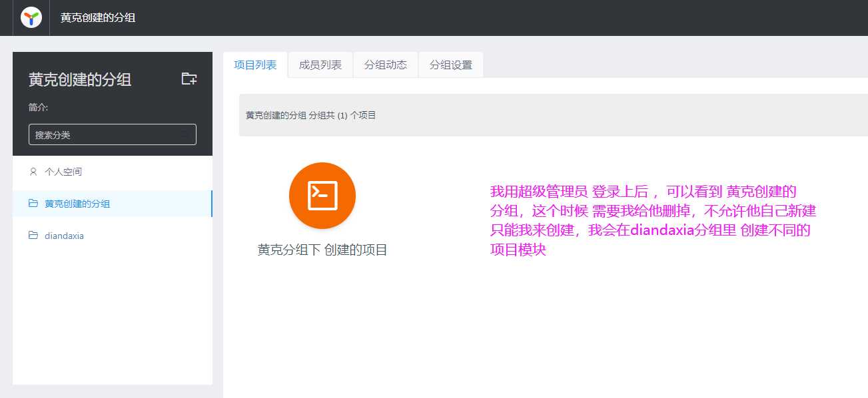Viewport: 868px width, 398px height.
Task: Click the YApi logo in the header
Action: tap(31, 17)
